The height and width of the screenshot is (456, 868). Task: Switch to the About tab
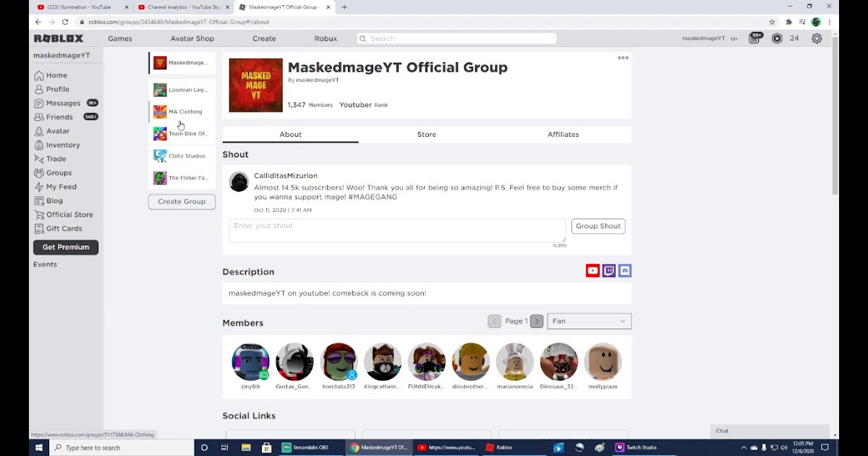(x=291, y=135)
